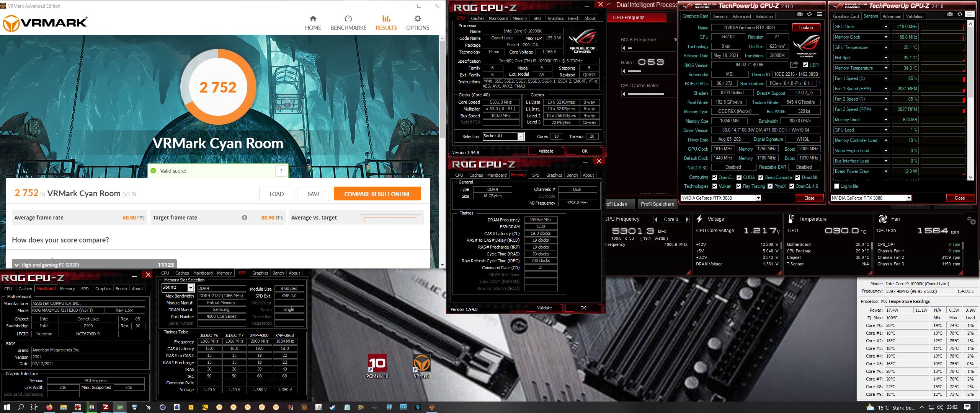Open Steam from the taskbar

tap(333, 407)
